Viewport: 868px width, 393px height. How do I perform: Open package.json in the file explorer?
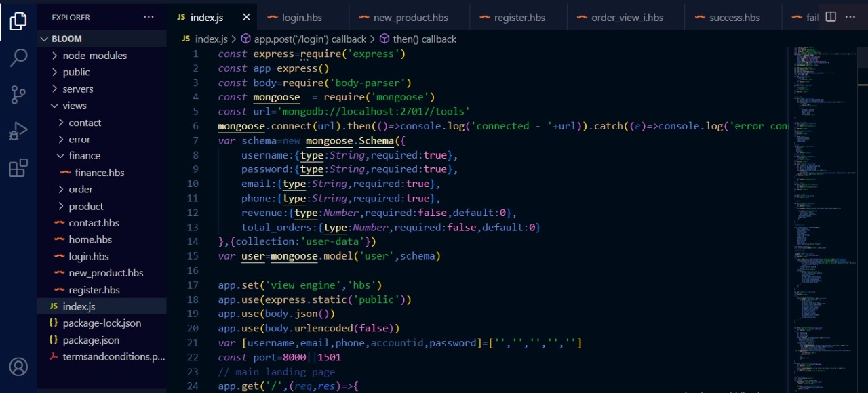click(90, 340)
